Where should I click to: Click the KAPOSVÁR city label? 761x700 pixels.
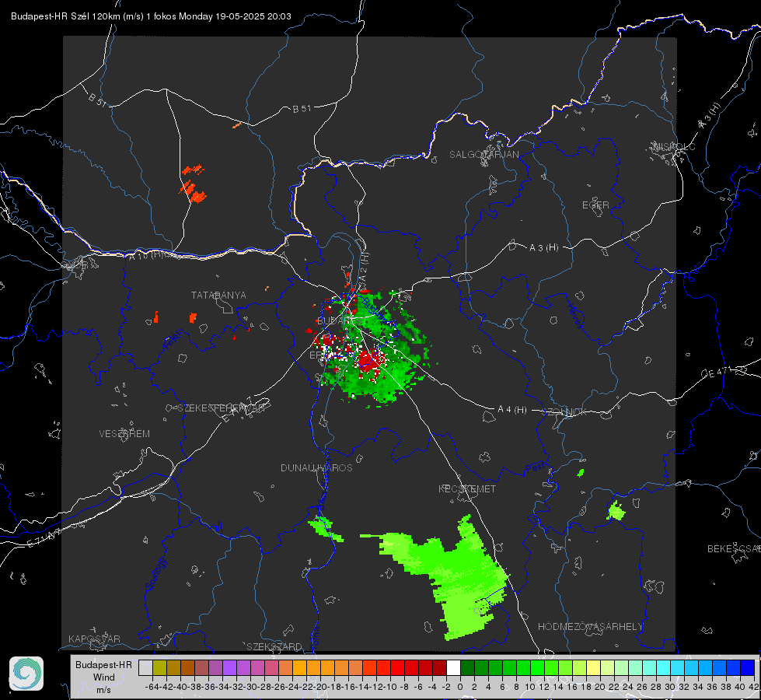pos(94,639)
